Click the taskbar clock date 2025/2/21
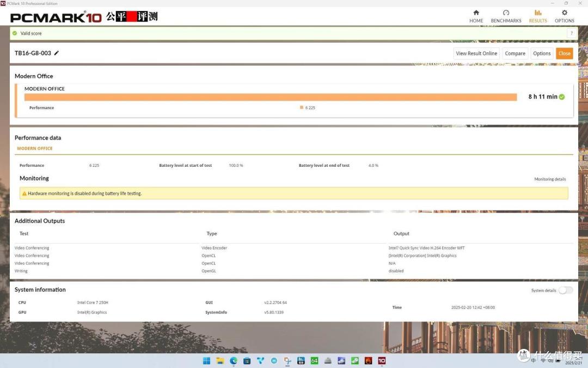Screen dimensions: 588x368 point(573,363)
